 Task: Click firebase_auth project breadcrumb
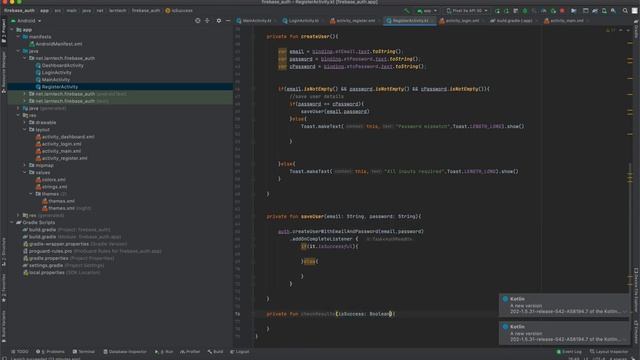[19, 11]
